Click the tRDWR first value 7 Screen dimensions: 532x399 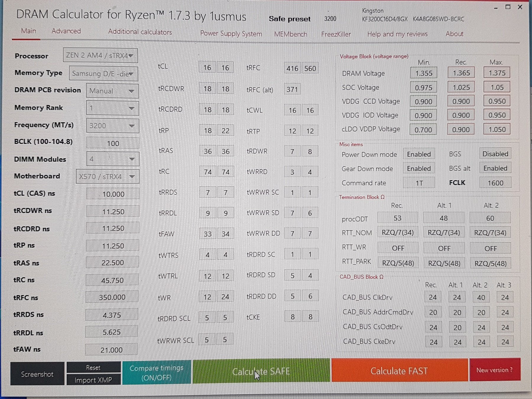pyautogui.click(x=292, y=152)
